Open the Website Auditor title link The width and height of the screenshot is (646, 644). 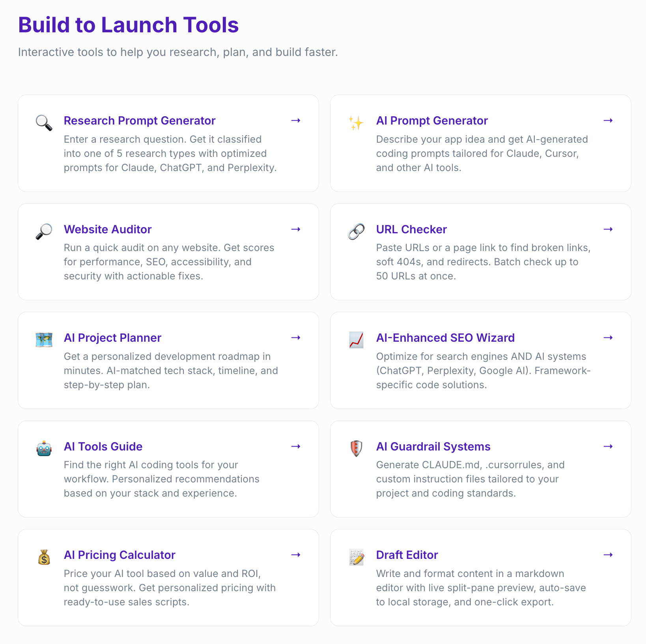(x=108, y=229)
